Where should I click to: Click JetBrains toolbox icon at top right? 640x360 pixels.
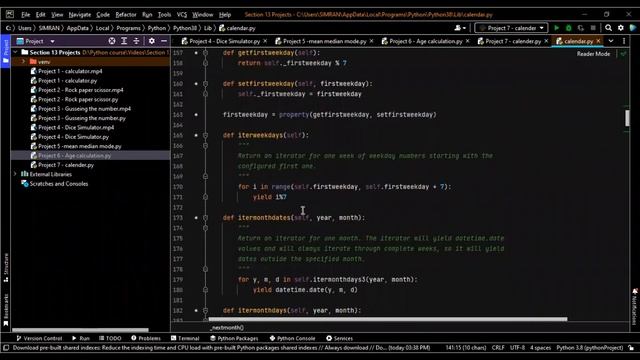[633, 28]
